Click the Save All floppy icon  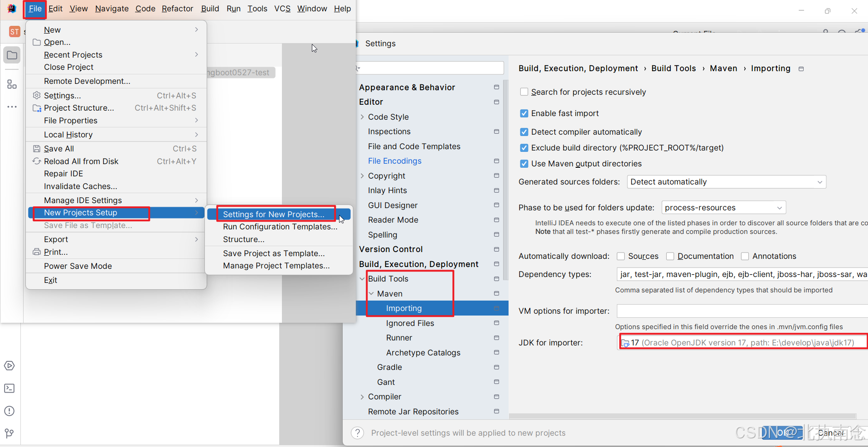pos(37,148)
